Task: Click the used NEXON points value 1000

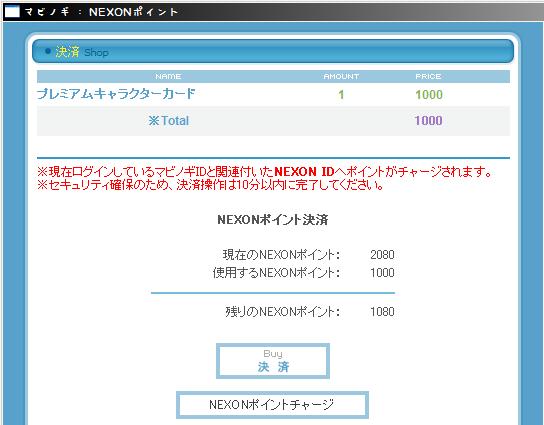Action: (x=382, y=273)
